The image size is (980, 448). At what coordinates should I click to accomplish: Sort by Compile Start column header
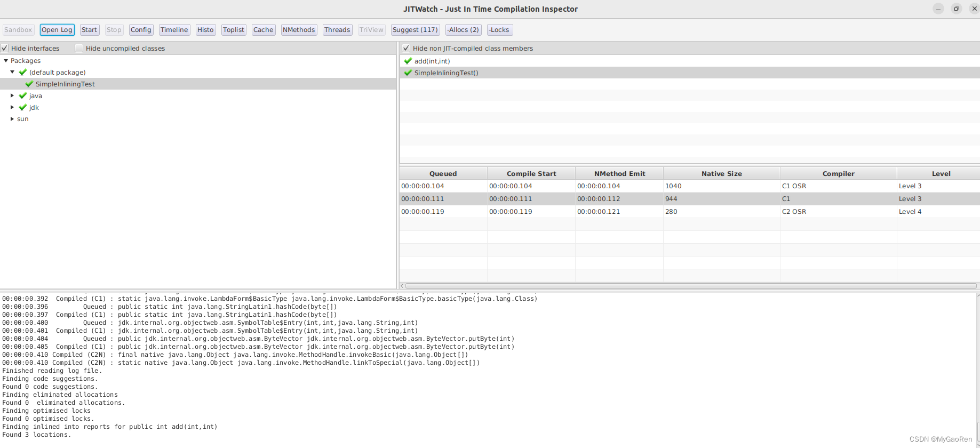[x=531, y=173]
